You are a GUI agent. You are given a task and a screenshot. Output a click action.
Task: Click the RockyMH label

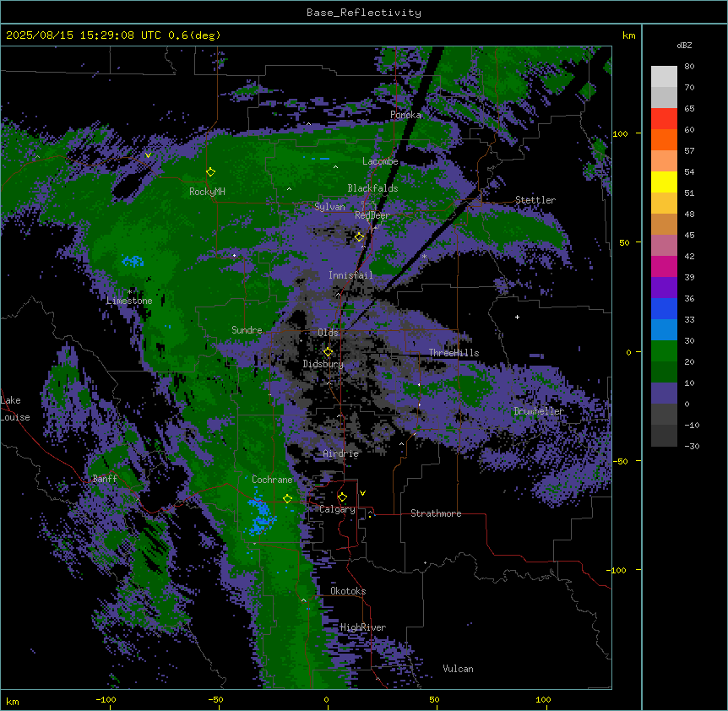click(x=207, y=192)
